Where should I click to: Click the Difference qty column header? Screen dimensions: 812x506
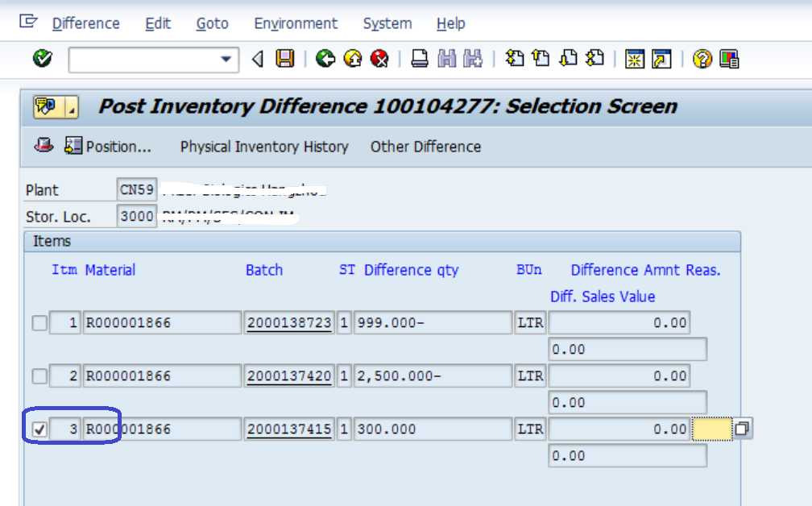pyautogui.click(x=411, y=271)
